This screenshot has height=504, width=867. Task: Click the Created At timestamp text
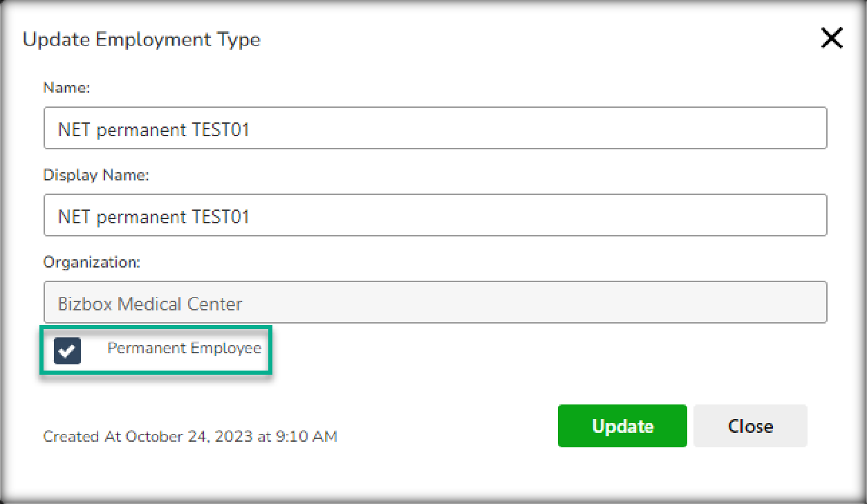point(190,436)
